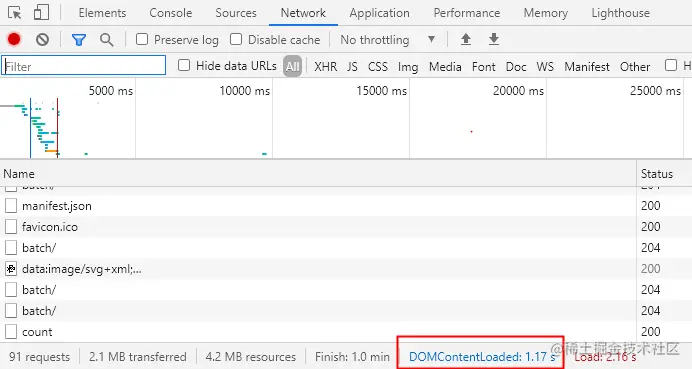Image resolution: width=692 pixels, height=369 pixels.
Task: Click the 20000 ms timeline marker
Action: (519, 91)
